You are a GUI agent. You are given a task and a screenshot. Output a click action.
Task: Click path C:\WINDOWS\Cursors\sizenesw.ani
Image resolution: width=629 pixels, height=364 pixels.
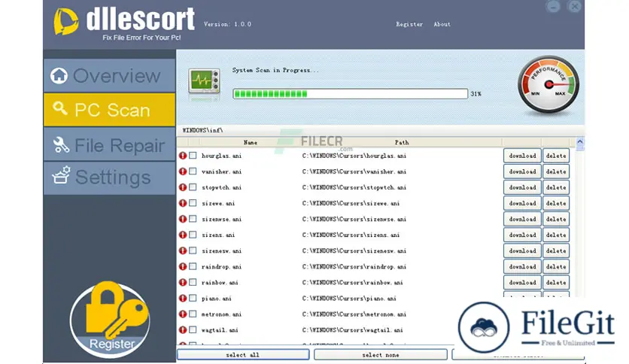tap(354, 250)
